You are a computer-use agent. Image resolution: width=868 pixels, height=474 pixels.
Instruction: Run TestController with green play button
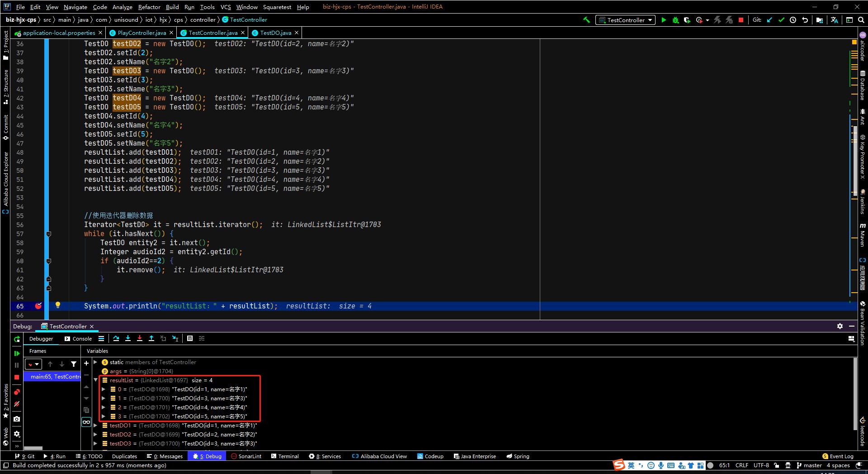point(664,20)
